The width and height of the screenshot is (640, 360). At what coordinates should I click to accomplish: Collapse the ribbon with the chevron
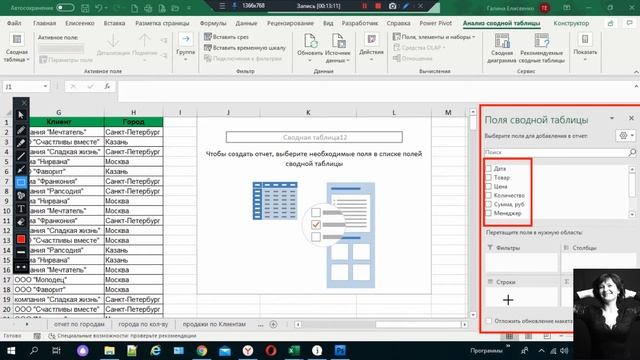point(636,72)
